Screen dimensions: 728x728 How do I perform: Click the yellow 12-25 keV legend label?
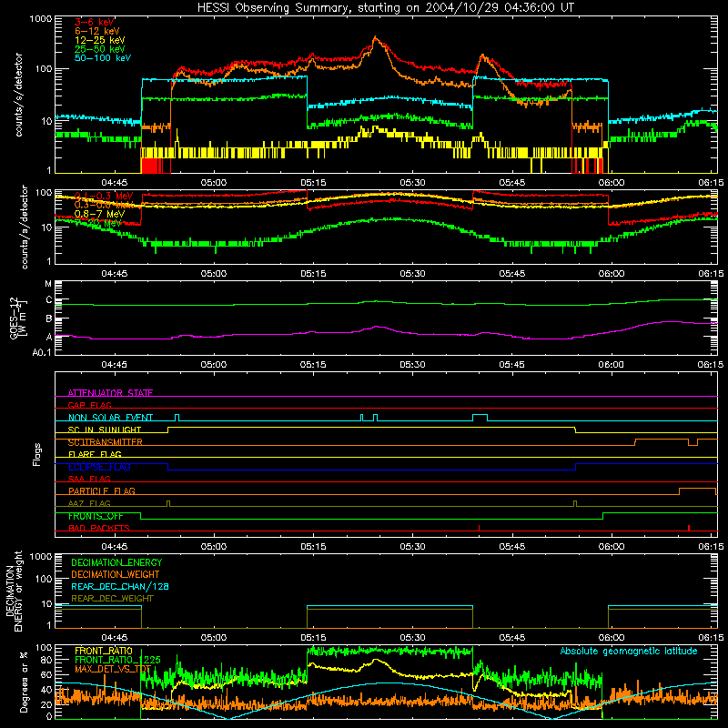click(x=100, y=40)
